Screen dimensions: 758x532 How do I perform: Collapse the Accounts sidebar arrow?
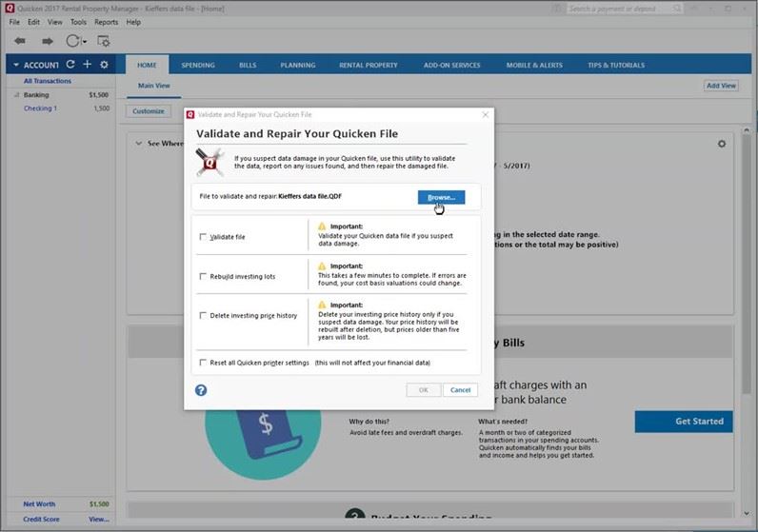[15, 65]
